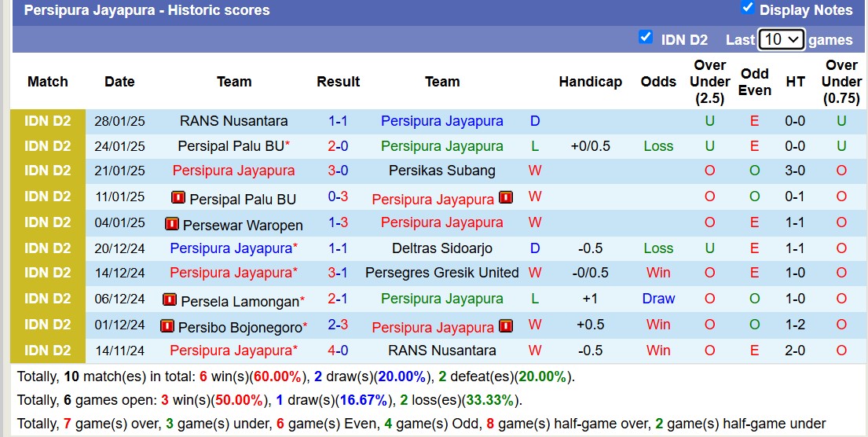Click the Odd Even column header

(x=755, y=82)
